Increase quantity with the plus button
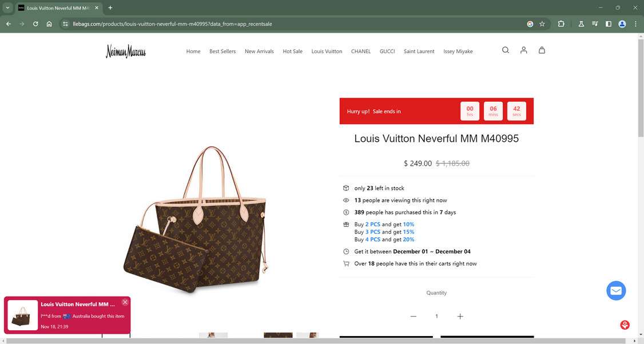 click(x=460, y=316)
